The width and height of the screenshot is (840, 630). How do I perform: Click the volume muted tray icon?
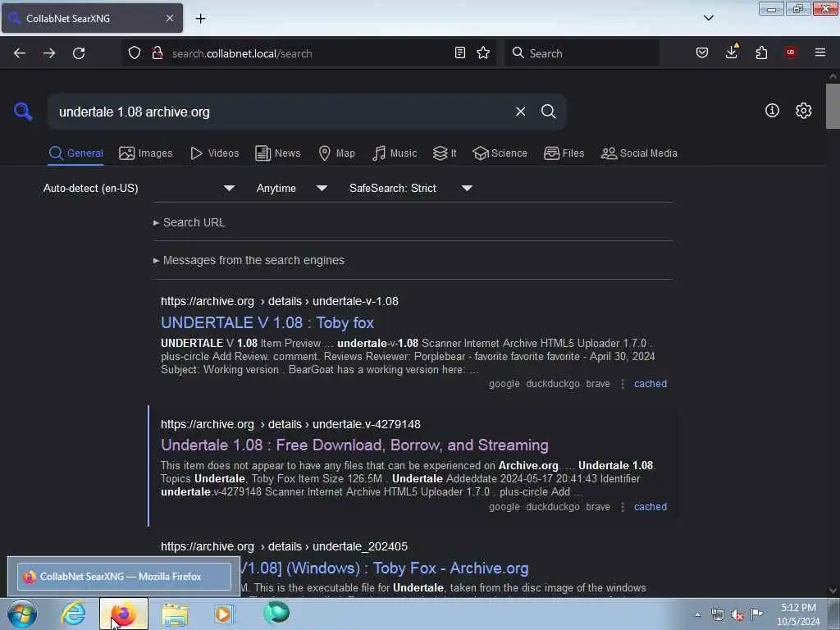point(737,614)
